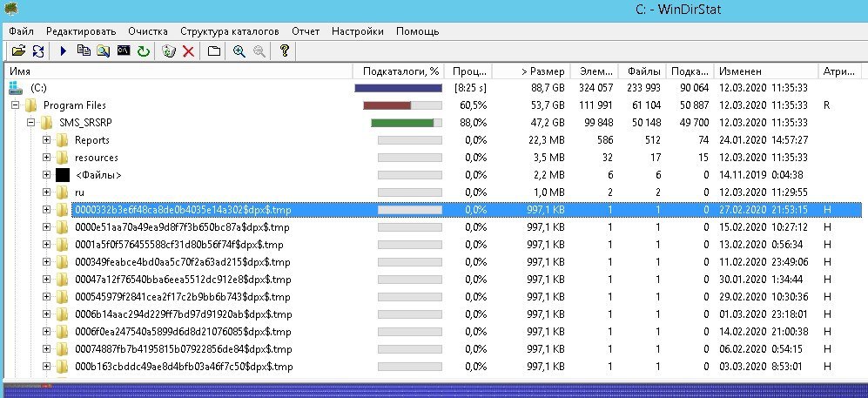Screen dimensions: 868x398
Task: Collapse the SMS_SRSRP tree node
Action: [x=31, y=122]
